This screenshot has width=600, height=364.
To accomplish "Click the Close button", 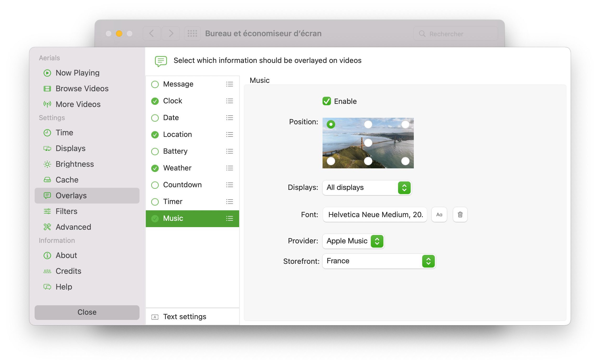I will point(87,312).
